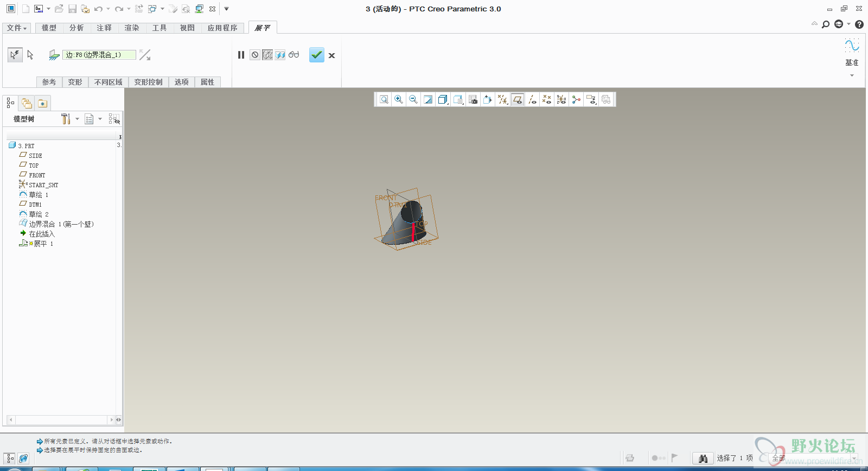
Task: Switch to the 分析 ribbon tab
Action: click(76, 28)
